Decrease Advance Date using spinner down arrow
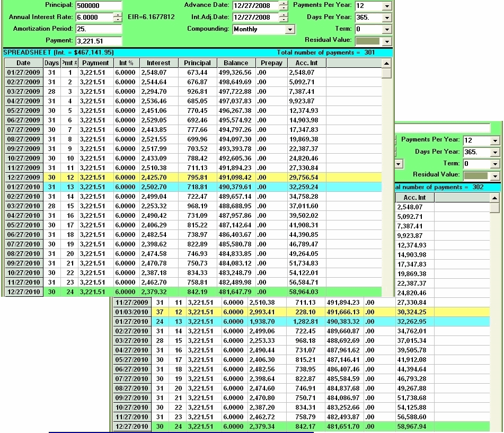The image size is (504, 433). point(284,8)
